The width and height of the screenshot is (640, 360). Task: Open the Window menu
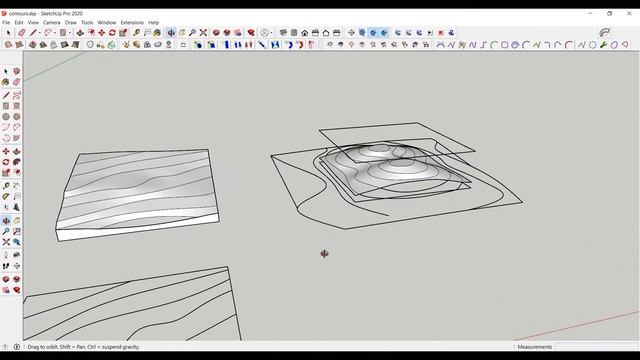click(x=107, y=22)
